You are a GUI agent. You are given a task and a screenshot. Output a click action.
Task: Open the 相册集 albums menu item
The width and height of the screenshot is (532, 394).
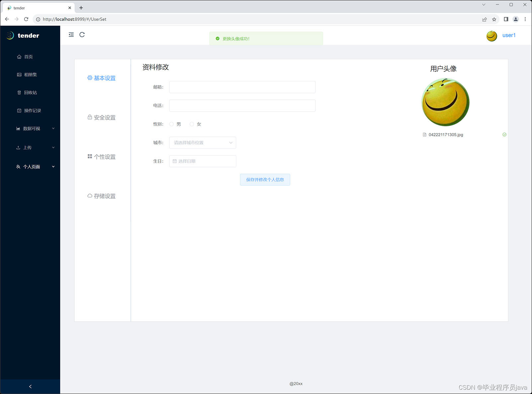tap(30, 75)
